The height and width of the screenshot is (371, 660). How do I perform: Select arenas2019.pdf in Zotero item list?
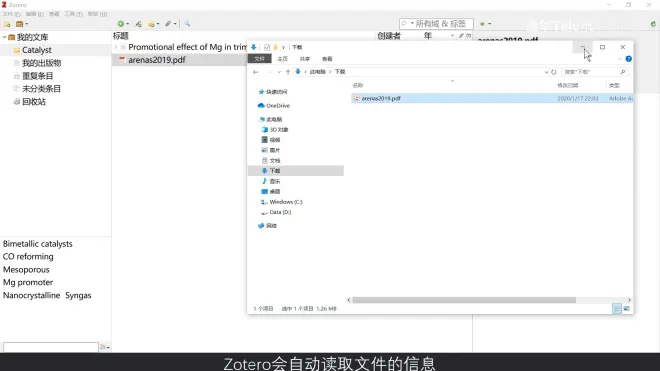tap(157, 60)
